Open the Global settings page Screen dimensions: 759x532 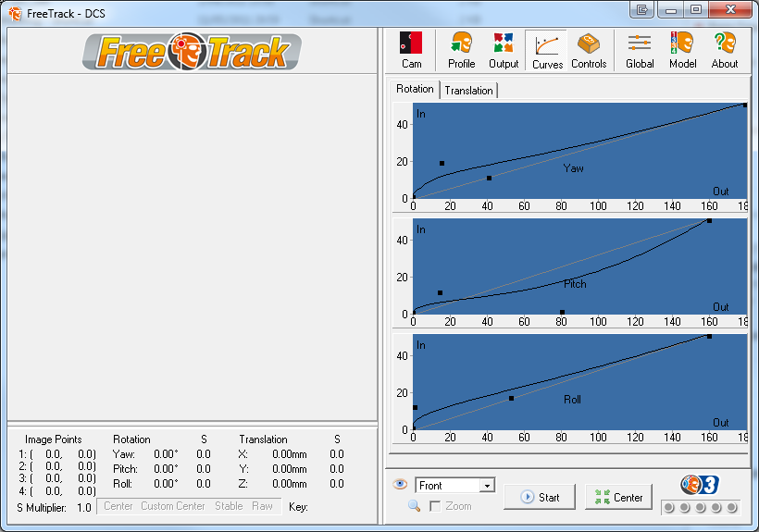click(x=640, y=50)
